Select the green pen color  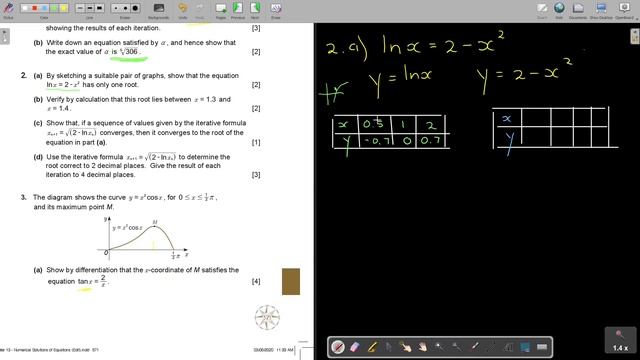pyautogui.click(x=54, y=8)
